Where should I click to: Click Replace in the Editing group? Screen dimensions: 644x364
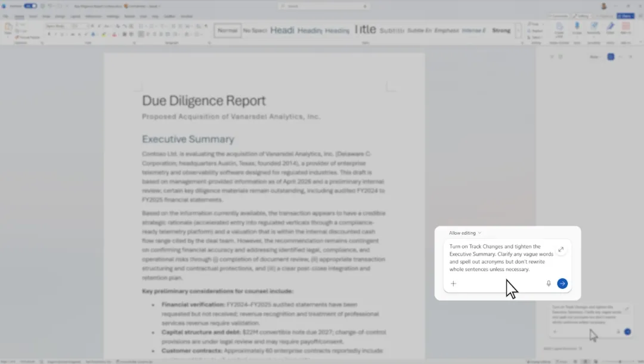535,31
